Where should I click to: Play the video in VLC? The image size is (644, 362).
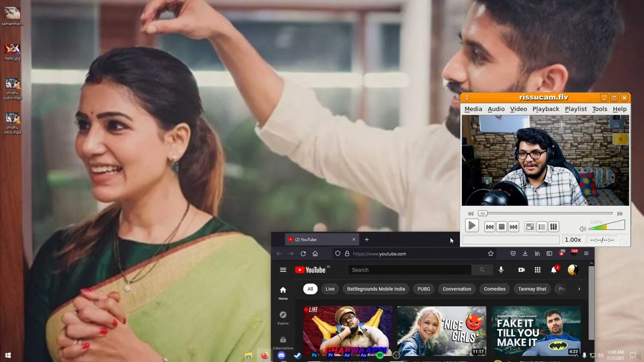click(x=471, y=226)
